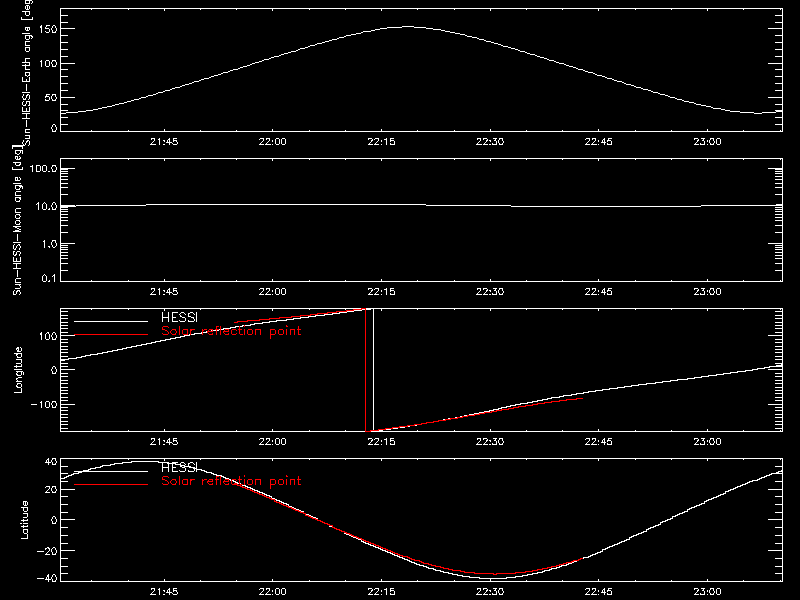Select the 22:15 label under Earth angle plot

(381, 142)
